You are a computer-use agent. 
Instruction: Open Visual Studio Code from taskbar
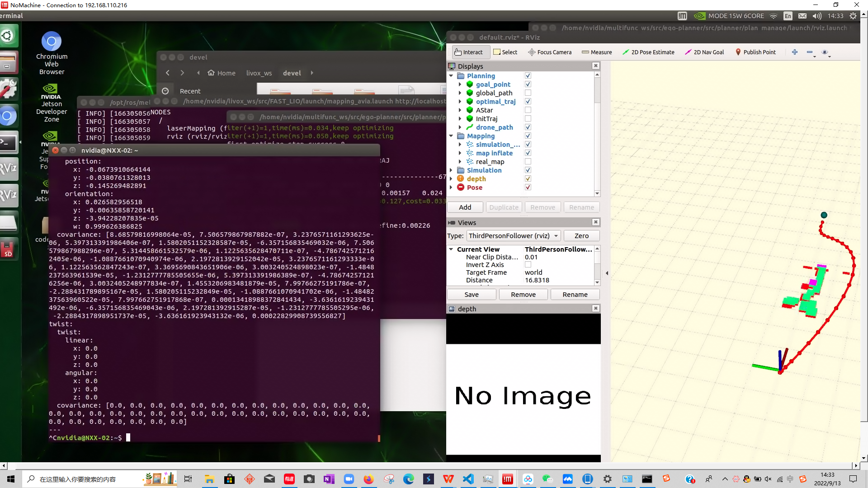(468, 479)
